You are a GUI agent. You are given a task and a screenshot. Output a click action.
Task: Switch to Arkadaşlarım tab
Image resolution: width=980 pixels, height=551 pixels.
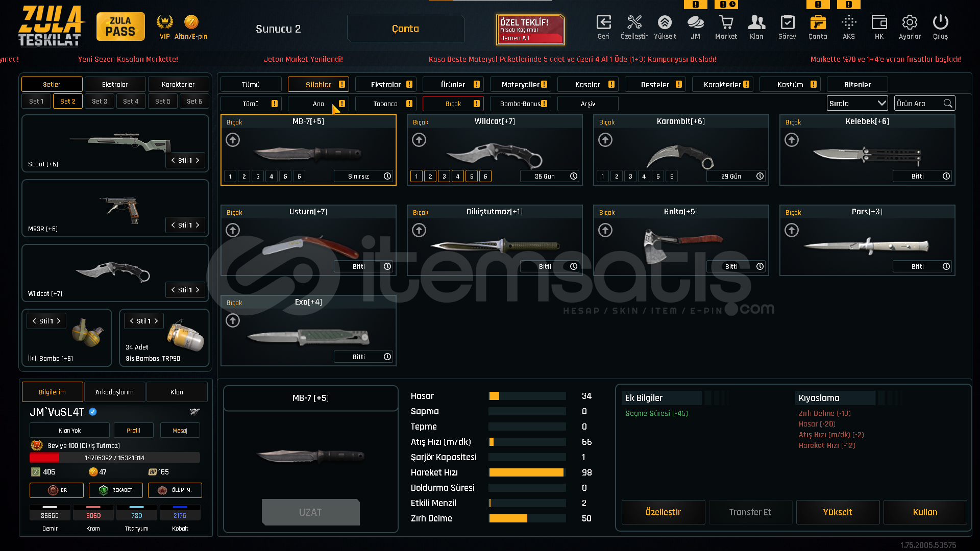tap(114, 392)
